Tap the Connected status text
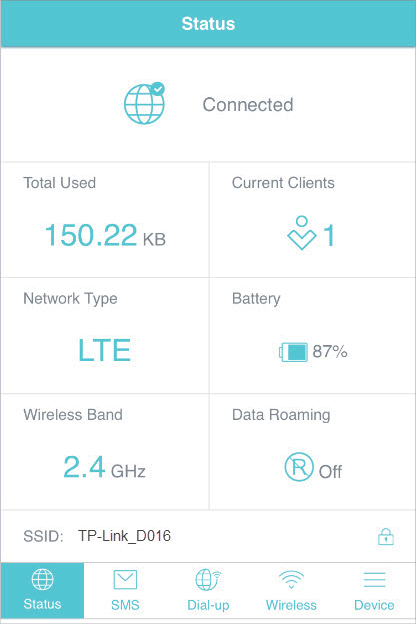 click(x=248, y=105)
